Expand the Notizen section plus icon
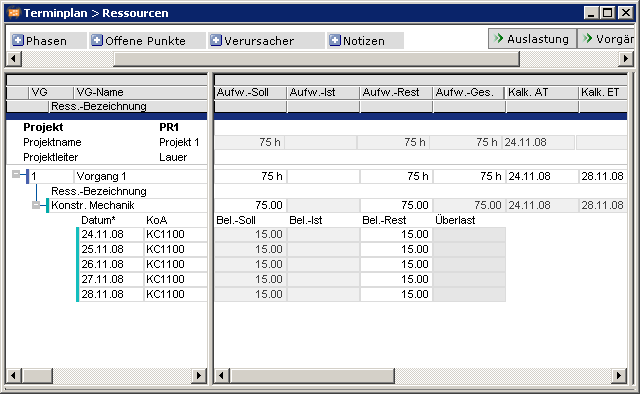Viewport: 640px width, 394px height. [x=335, y=40]
